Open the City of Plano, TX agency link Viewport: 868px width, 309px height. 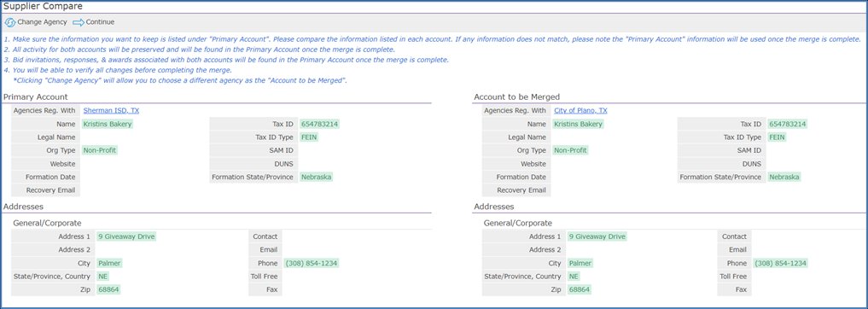pyautogui.click(x=580, y=111)
